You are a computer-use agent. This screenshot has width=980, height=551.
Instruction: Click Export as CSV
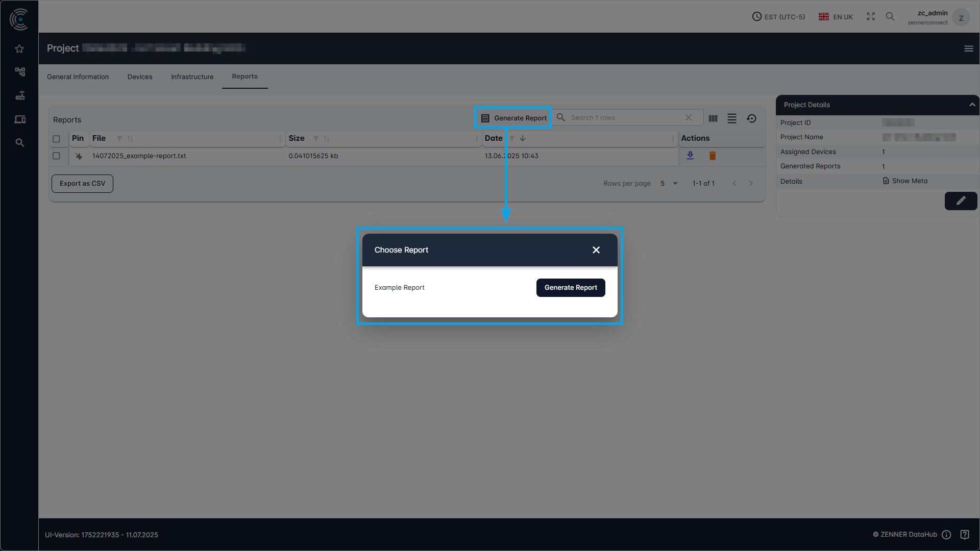point(82,183)
